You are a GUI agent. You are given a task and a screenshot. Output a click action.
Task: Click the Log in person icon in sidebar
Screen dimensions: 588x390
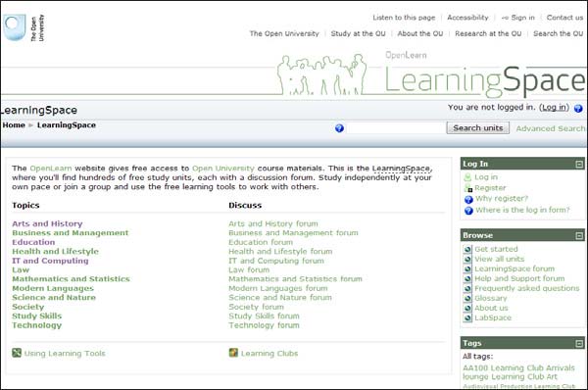(467, 177)
